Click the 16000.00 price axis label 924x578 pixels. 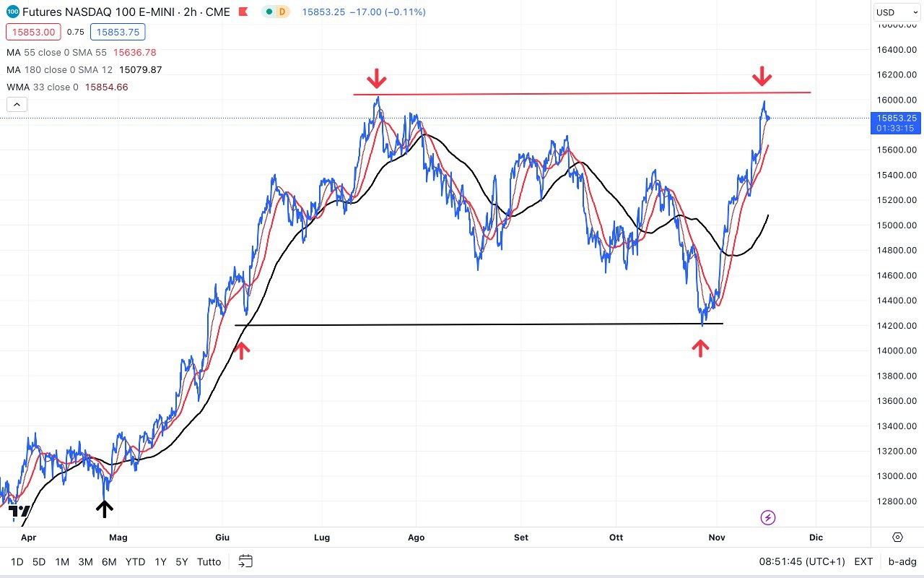click(x=897, y=100)
